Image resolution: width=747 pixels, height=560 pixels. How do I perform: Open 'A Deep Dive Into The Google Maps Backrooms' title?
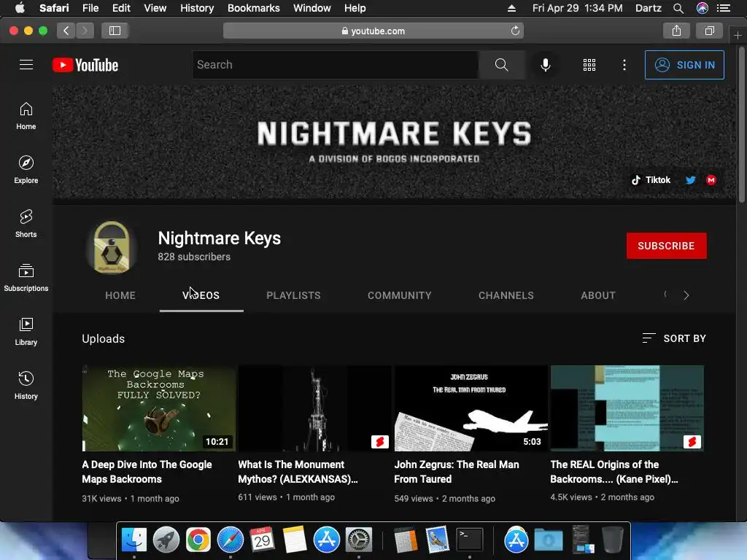coord(147,472)
